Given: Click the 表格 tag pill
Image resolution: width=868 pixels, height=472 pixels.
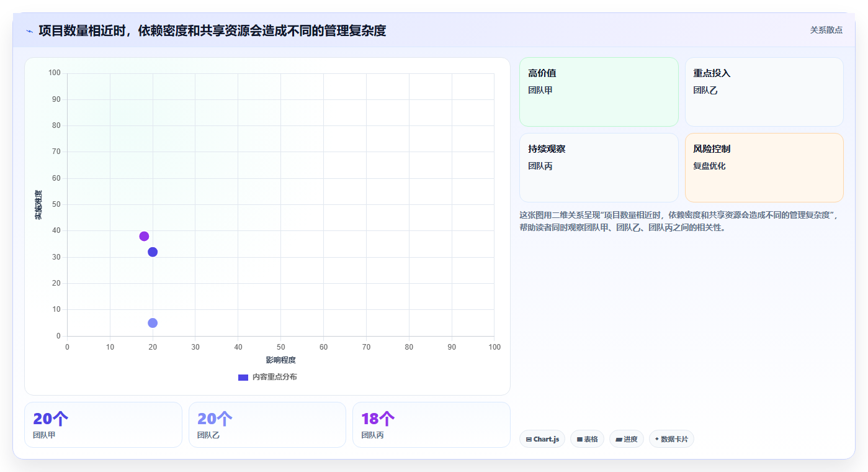Looking at the screenshot, I should point(587,439).
